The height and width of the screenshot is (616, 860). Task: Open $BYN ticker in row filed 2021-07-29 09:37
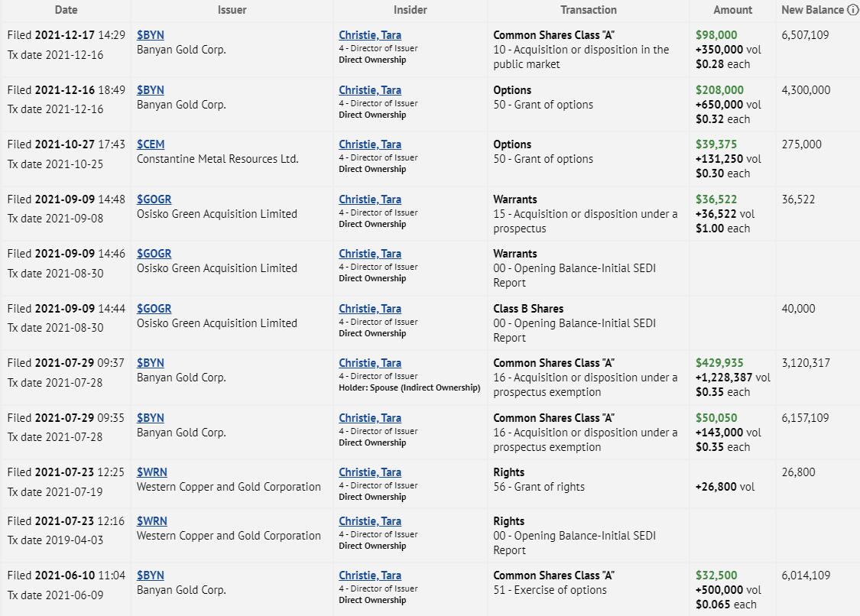pyautogui.click(x=151, y=362)
